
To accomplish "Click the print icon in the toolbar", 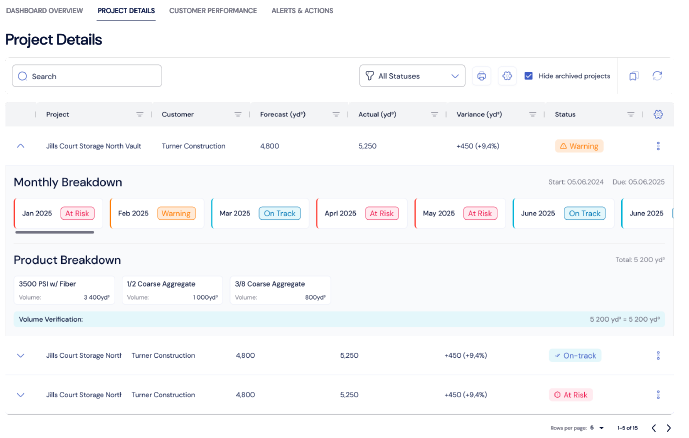I will click(x=482, y=76).
